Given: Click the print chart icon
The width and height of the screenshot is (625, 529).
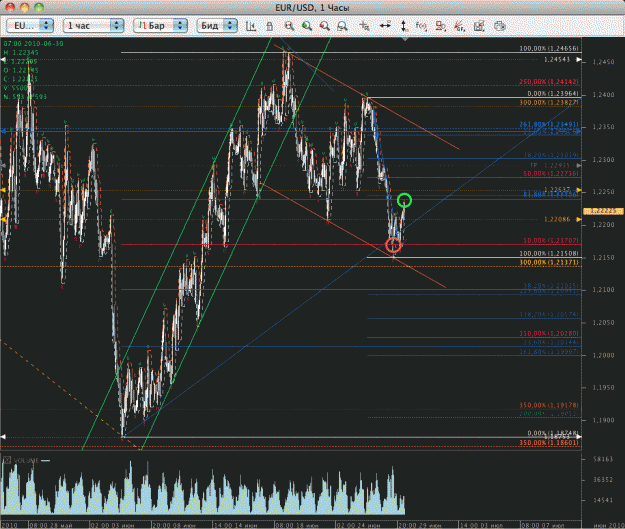Looking at the screenshot, I should (499, 26).
